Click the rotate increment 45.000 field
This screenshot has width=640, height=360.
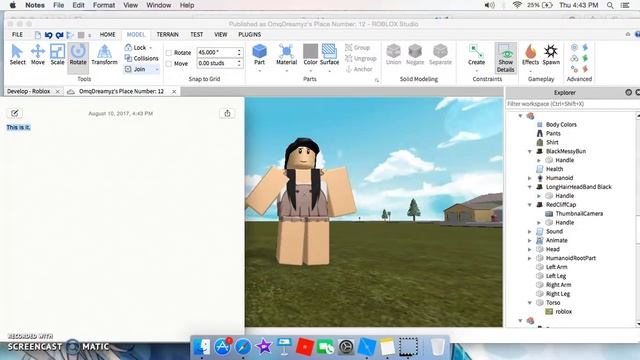pyautogui.click(x=216, y=52)
